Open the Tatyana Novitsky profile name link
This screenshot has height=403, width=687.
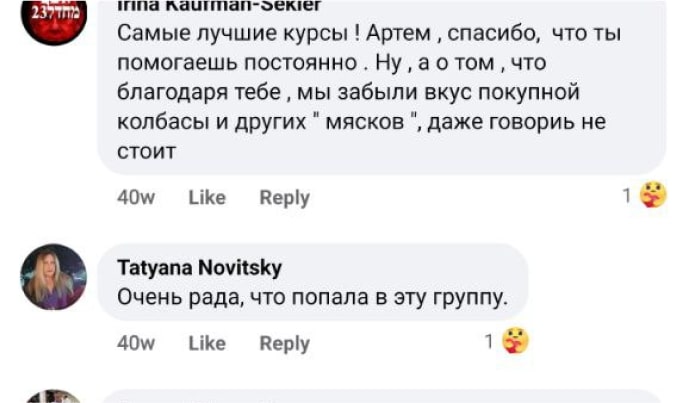[x=199, y=268]
